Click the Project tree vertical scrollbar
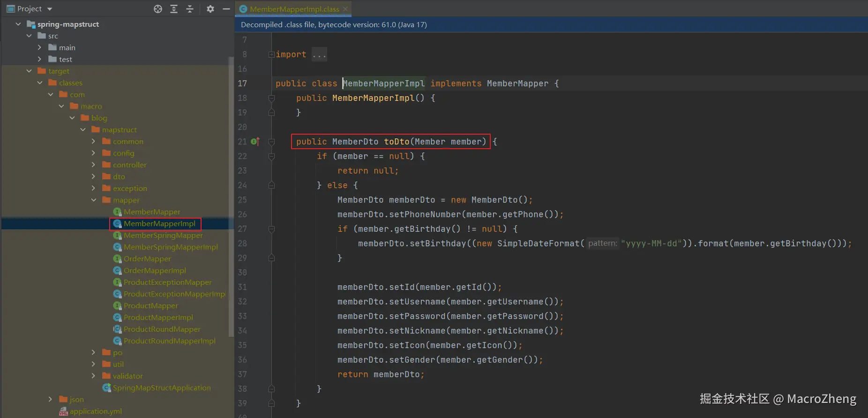 click(231, 197)
